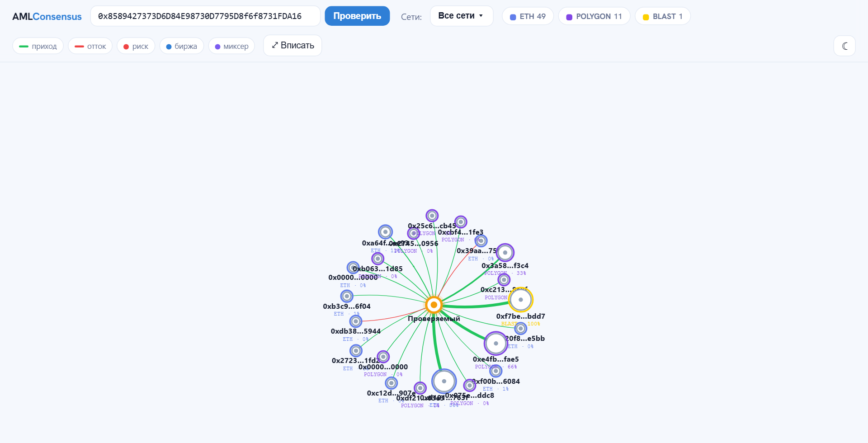Select the 0xa64f ETH node circle
The height and width of the screenshot is (443, 868).
pyautogui.click(x=385, y=232)
